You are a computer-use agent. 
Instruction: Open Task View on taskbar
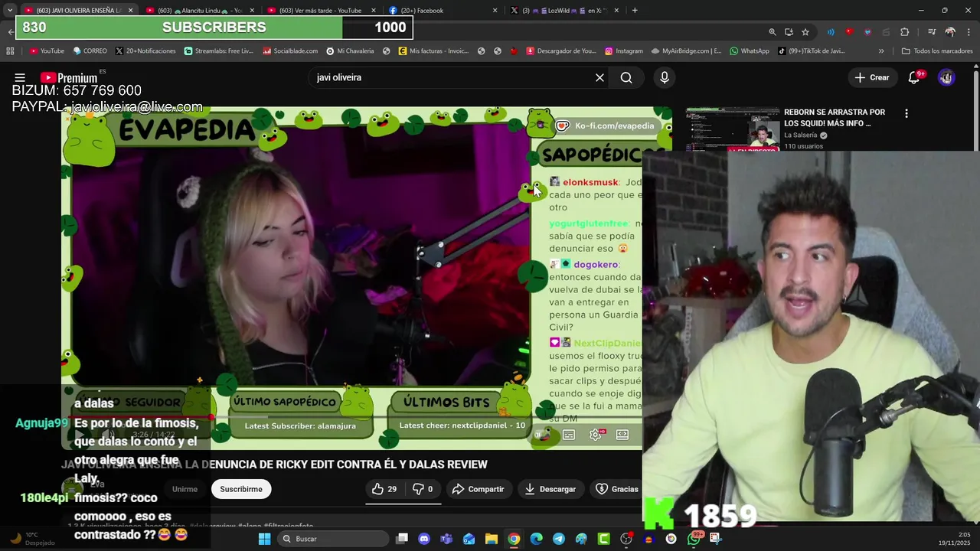pyautogui.click(x=402, y=539)
